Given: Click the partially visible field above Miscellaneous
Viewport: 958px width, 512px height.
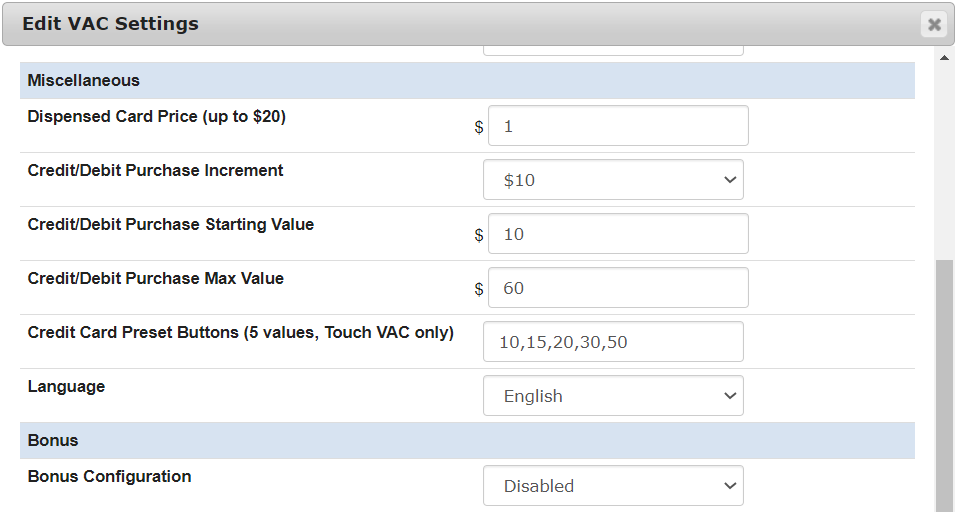Looking at the screenshot, I should [613, 49].
